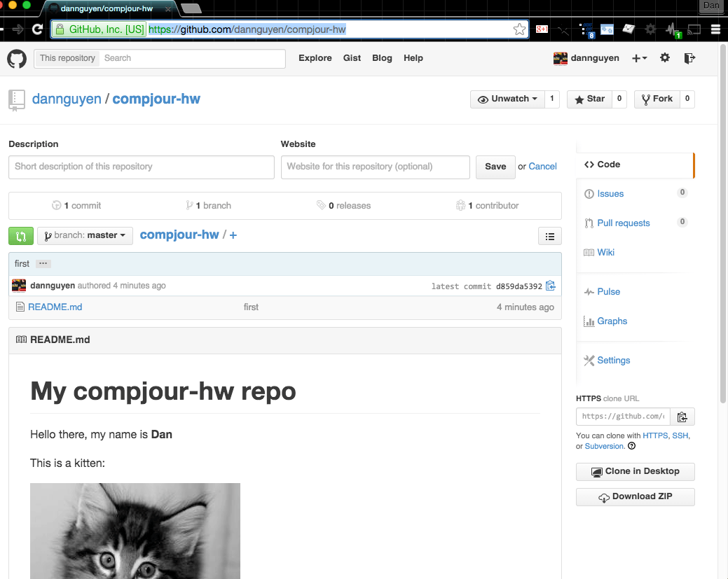
Task: Focus the short description input field
Action: 141,167
